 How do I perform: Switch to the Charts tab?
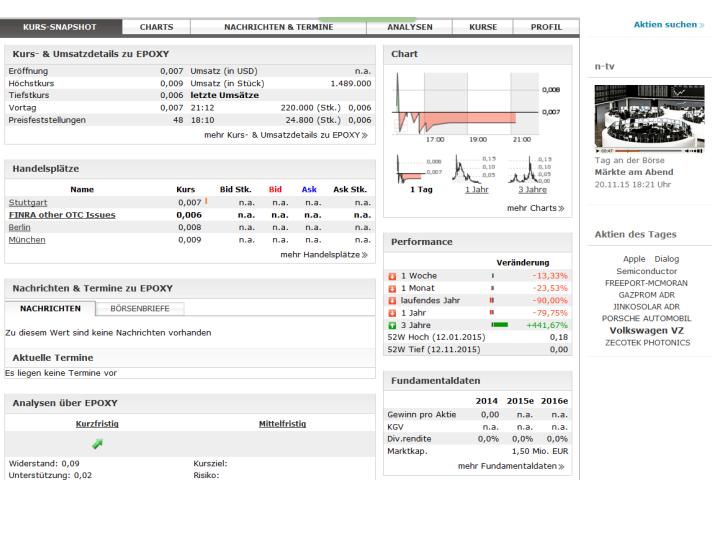[x=157, y=27]
